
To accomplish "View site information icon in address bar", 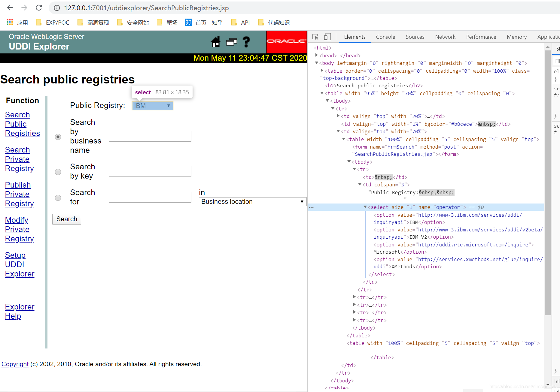I will click(56, 8).
